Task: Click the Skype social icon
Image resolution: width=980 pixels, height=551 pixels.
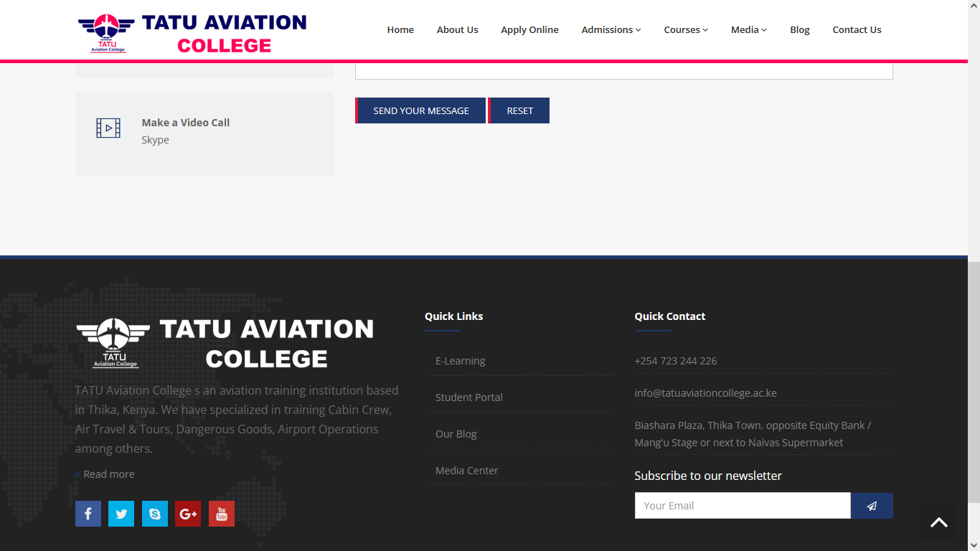Action: click(155, 514)
